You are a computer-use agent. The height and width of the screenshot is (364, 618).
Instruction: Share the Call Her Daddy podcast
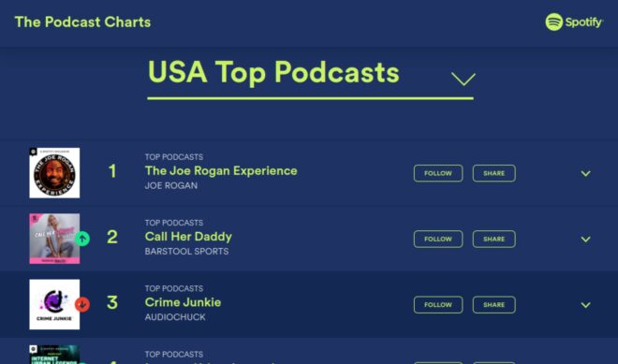pyautogui.click(x=493, y=240)
